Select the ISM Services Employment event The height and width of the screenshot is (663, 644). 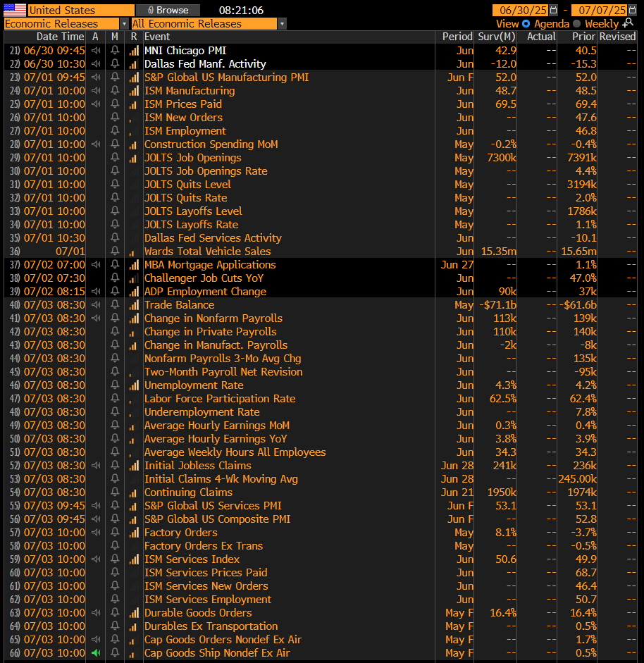[x=208, y=599]
